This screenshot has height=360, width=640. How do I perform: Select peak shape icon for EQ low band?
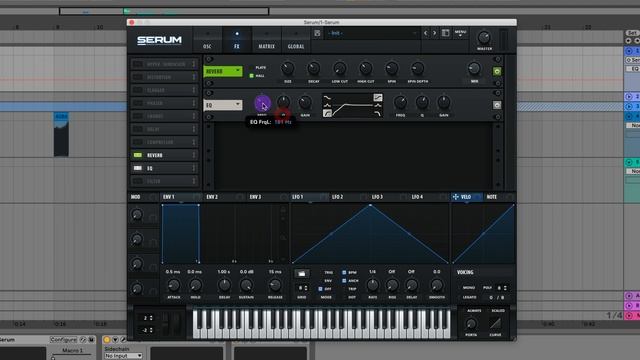pyautogui.click(x=327, y=105)
